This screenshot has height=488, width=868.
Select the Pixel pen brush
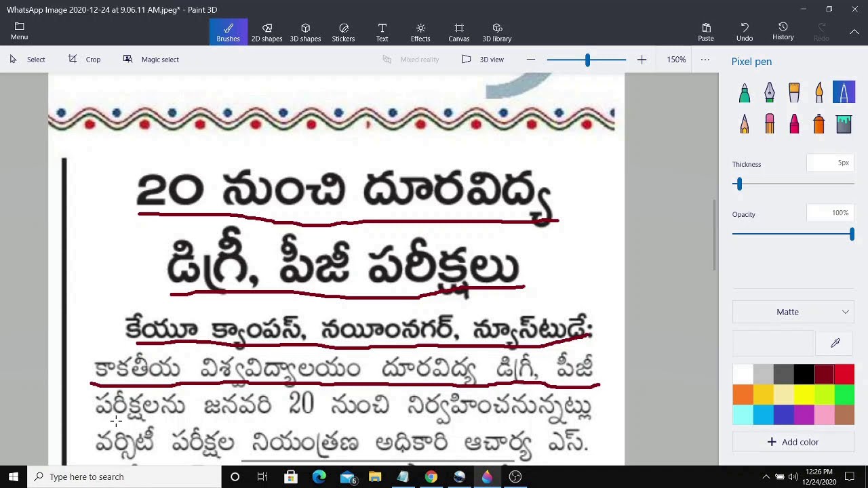click(x=844, y=92)
